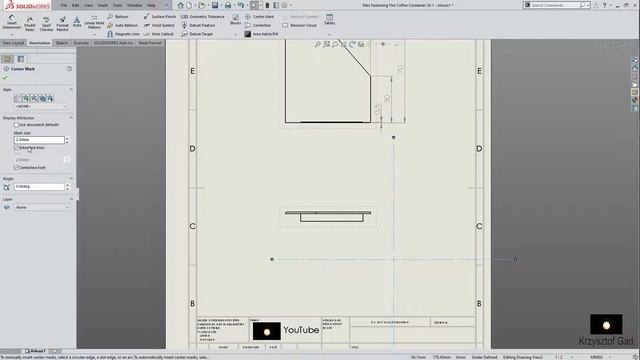The width and height of the screenshot is (640, 360).
Task: Select the Smart Dimension tool
Action: tap(11, 22)
